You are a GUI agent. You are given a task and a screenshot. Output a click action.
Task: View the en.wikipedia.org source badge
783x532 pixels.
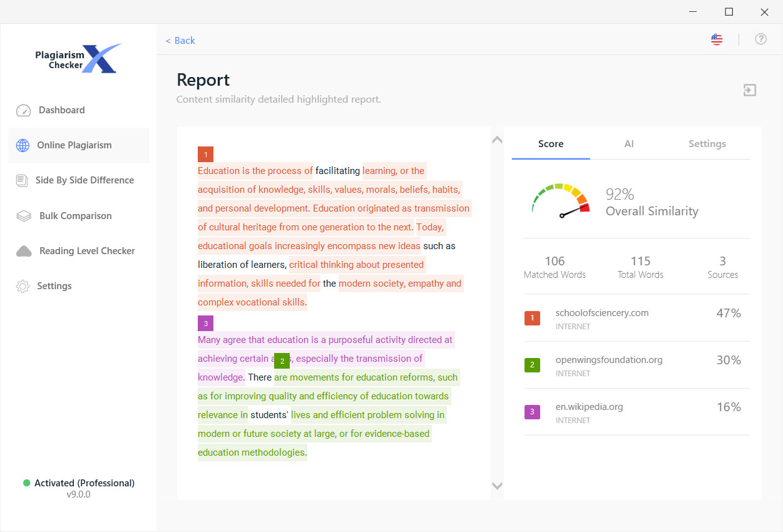point(532,412)
